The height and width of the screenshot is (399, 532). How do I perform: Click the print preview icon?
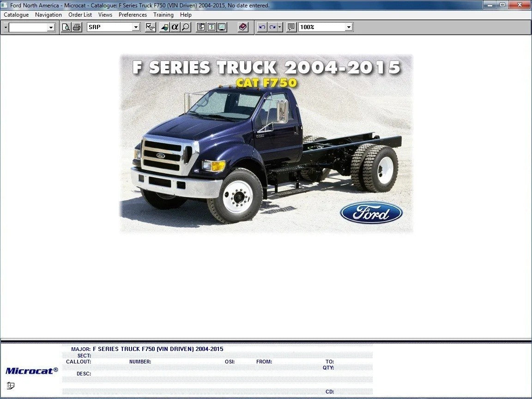(66, 27)
